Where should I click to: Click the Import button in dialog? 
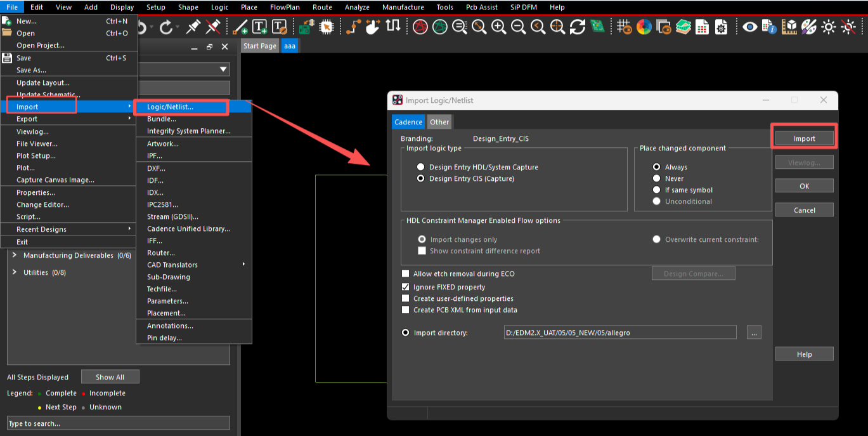804,138
